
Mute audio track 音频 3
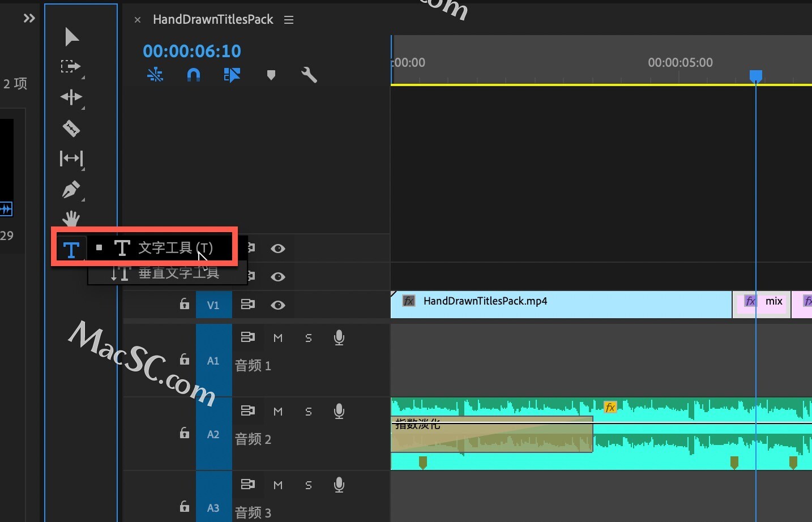point(278,485)
